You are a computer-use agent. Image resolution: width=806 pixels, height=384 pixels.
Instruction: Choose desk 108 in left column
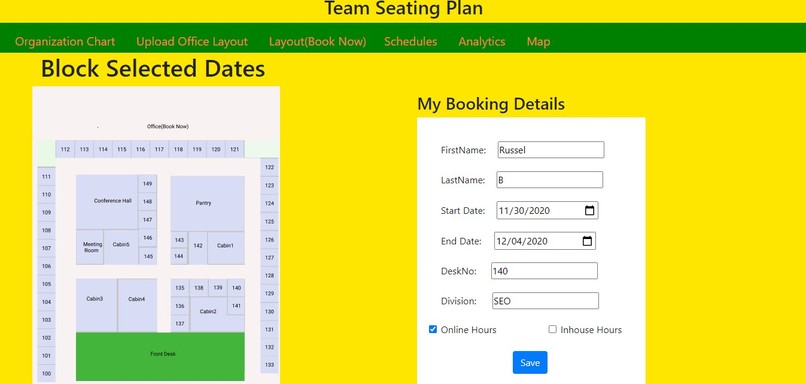pyautogui.click(x=46, y=230)
